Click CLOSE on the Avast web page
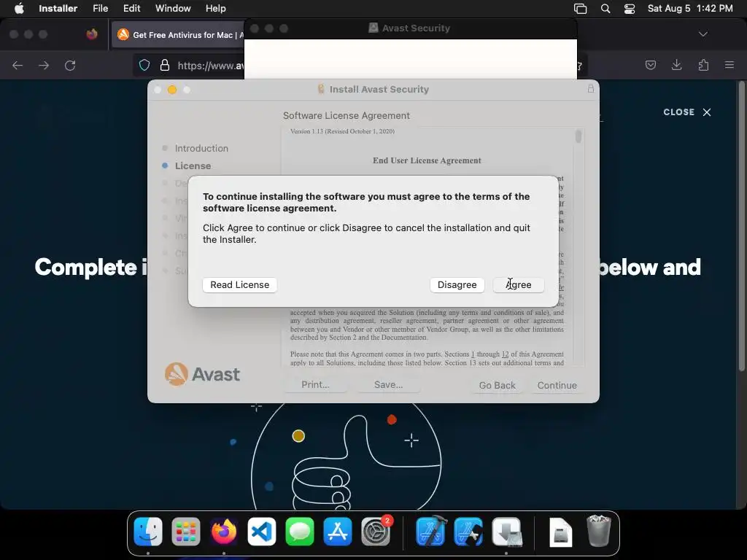 [x=687, y=112]
